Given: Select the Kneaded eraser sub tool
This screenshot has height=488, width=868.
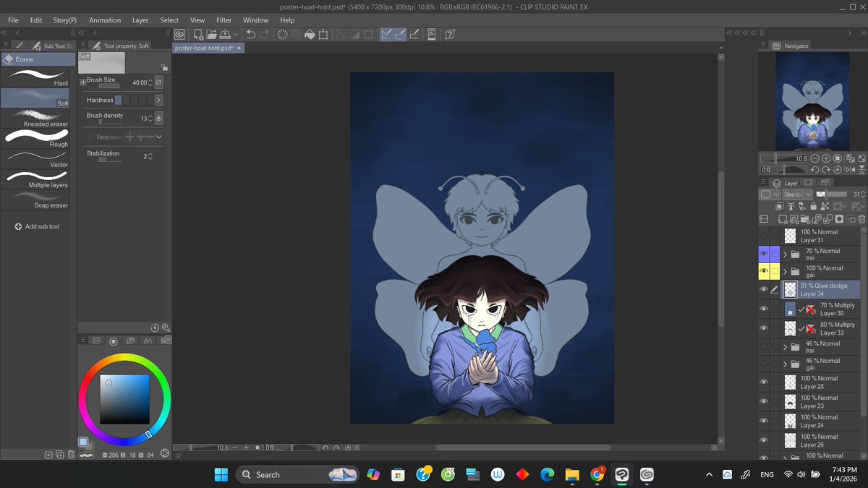Looking at the screenshot, I should coord(36,118).
